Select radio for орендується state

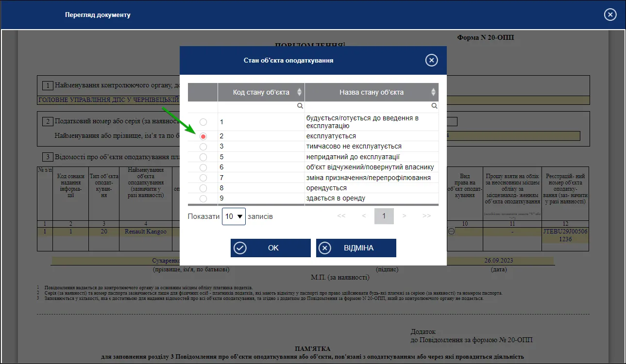coord(203,188)
